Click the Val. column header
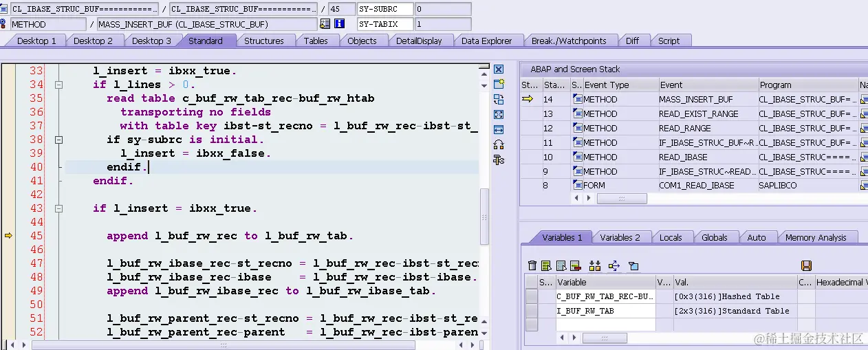Screen dimensions: 868x350 point(735,282)
